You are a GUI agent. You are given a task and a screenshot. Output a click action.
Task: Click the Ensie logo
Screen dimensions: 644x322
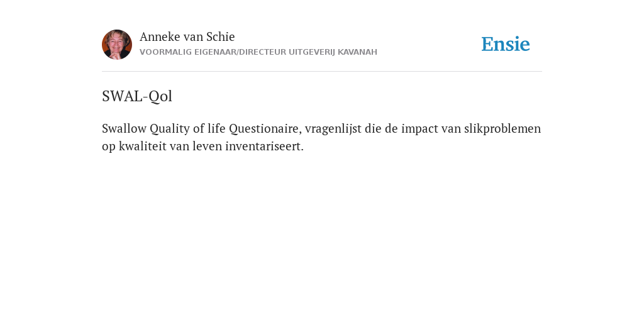coord(505,44)
